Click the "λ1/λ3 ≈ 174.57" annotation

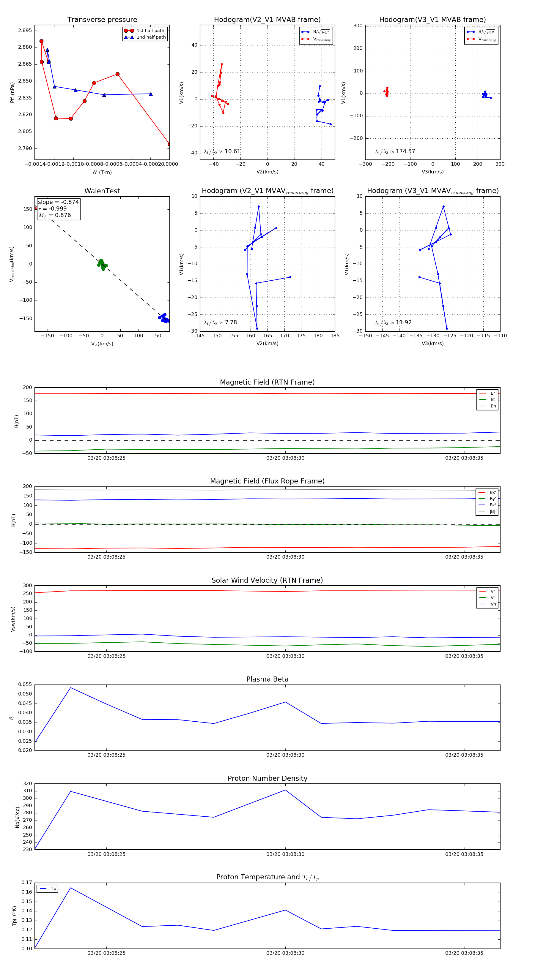pyautogui.click(x=395, y=151)
